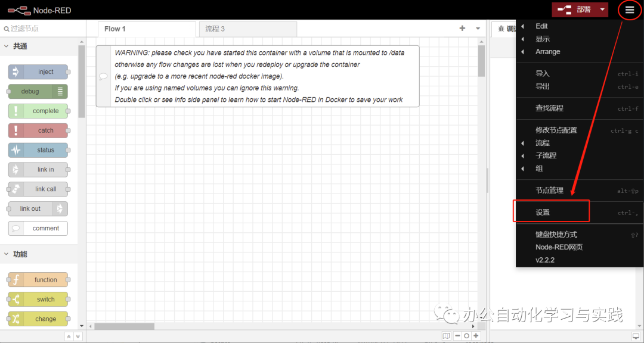Choose 查找流程 from the menu
The width and height of the screenshot is (644, 343).
579,108
